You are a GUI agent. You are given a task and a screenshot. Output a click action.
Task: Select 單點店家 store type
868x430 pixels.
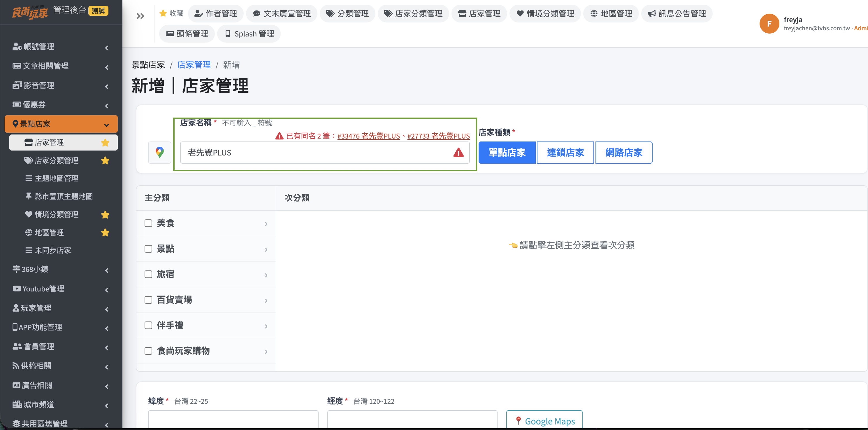tap(507, 153)
